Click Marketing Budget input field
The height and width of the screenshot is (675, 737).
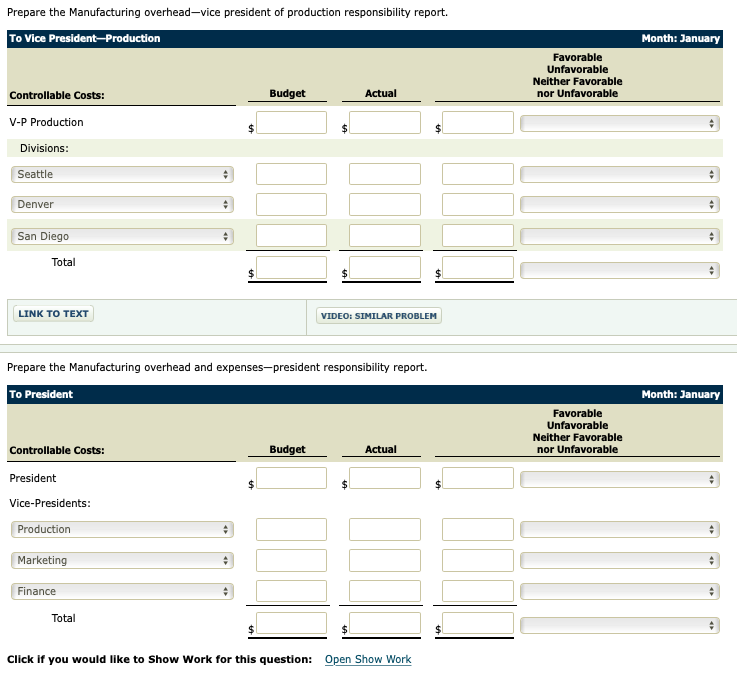coord(291,560)
